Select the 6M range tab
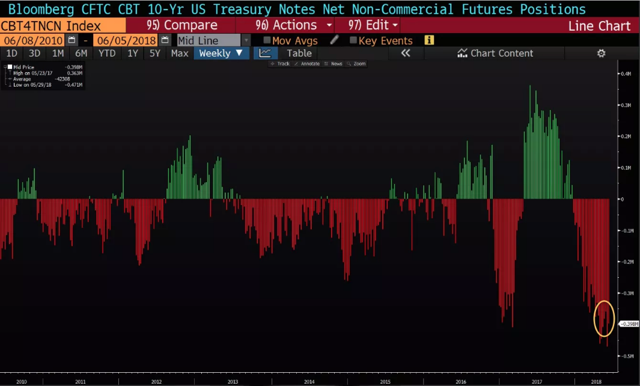The height and width of the screenshot is (386, 640). [81, 53]
